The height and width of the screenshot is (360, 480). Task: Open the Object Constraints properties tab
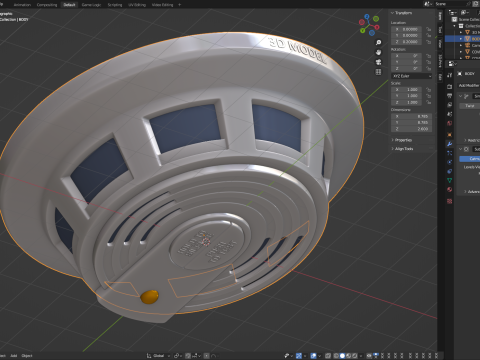pyautogui.click(x=449, y=171)
